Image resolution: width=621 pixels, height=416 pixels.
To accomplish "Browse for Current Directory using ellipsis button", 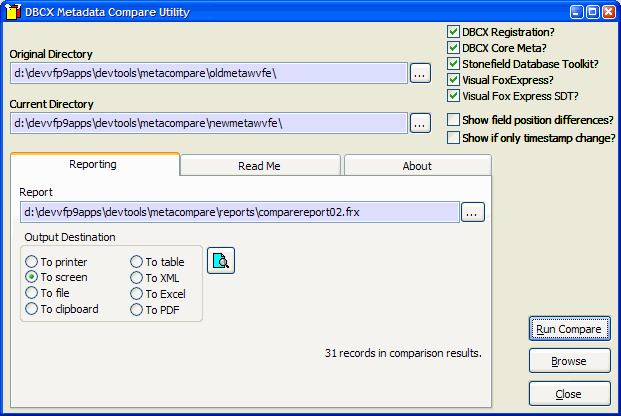I will pos(420,123).
